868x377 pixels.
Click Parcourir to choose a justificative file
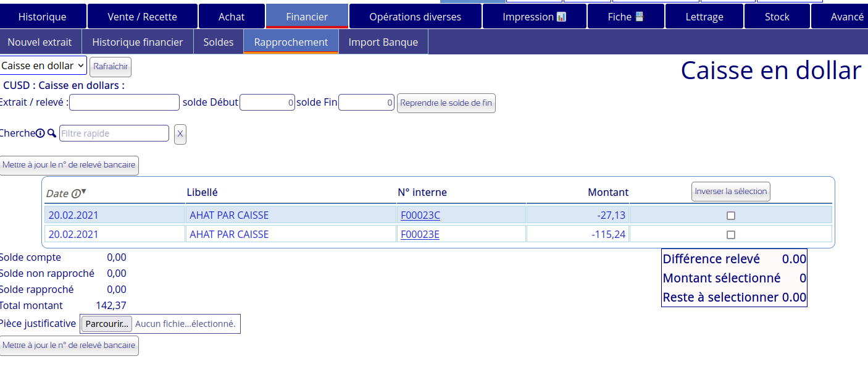106,323
